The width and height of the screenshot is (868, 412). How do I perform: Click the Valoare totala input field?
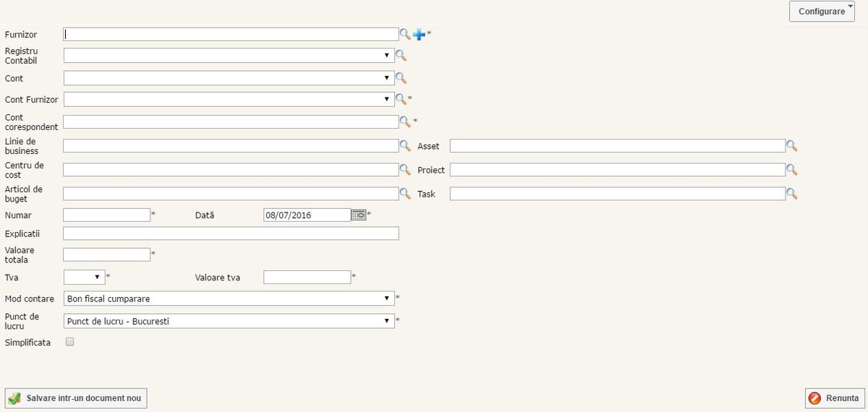107,254
